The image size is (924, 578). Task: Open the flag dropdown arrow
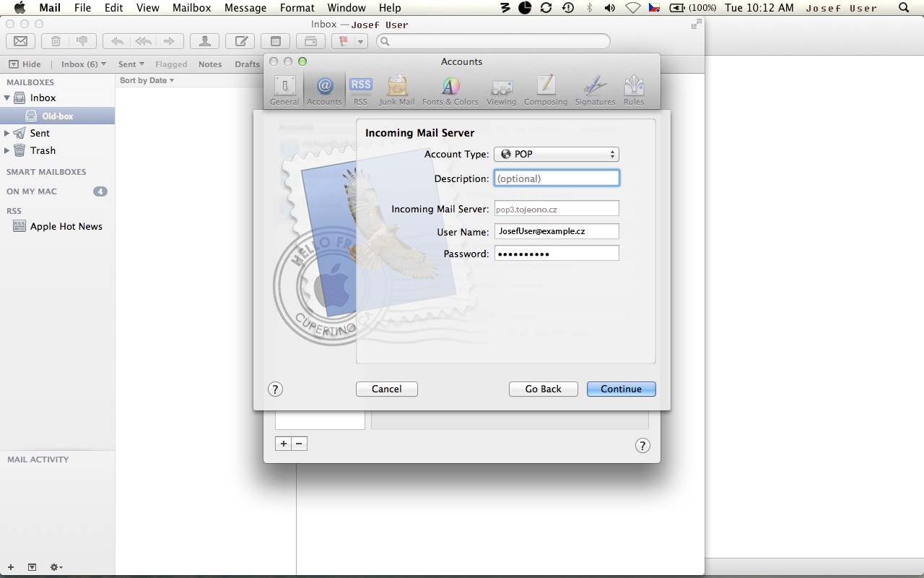pyautogui.click(x=361, y=41)
